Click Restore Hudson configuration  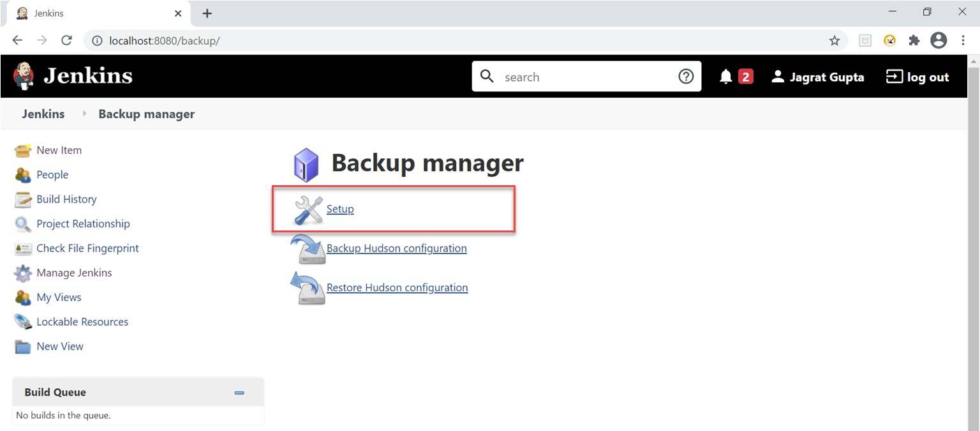[397, 287]
